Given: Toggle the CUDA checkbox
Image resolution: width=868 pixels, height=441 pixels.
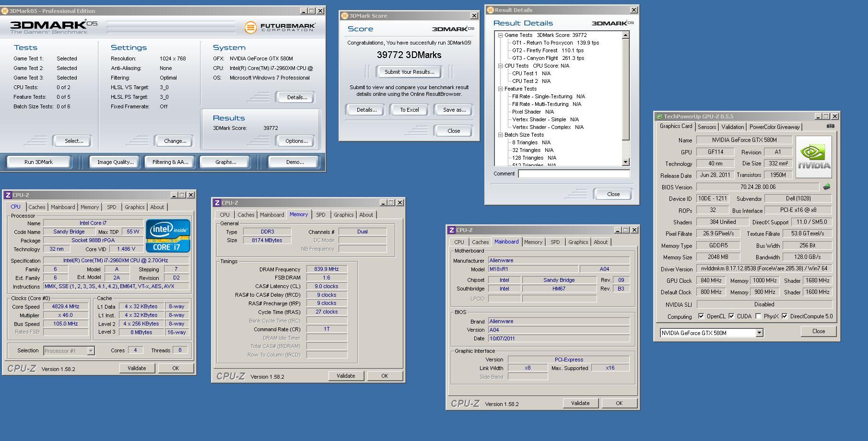Looking at the screenshot, I should click(731, 316).
